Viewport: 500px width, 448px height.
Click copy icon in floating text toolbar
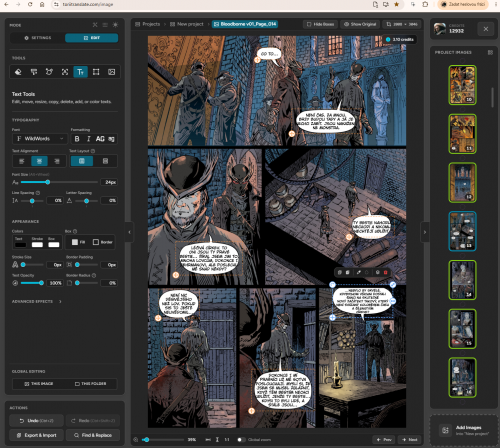[340, 272]
